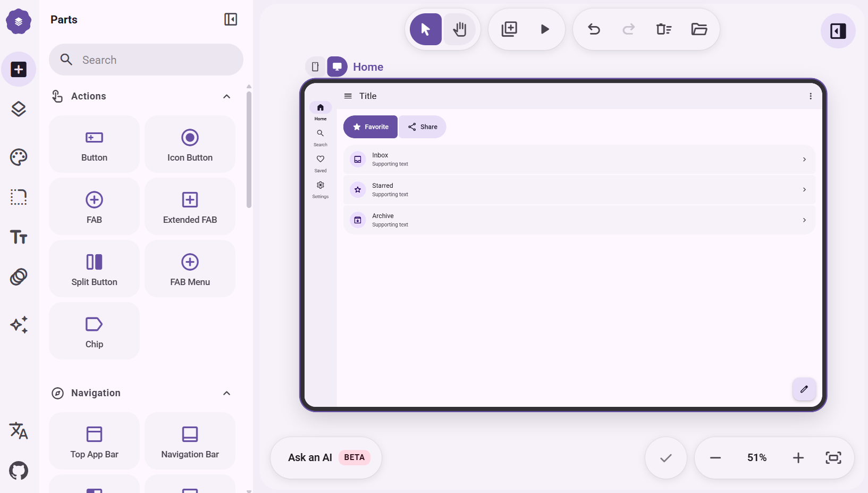Focus the Parts search field
The height and width of the screenshot is (493, 868).
click(146, 60)
